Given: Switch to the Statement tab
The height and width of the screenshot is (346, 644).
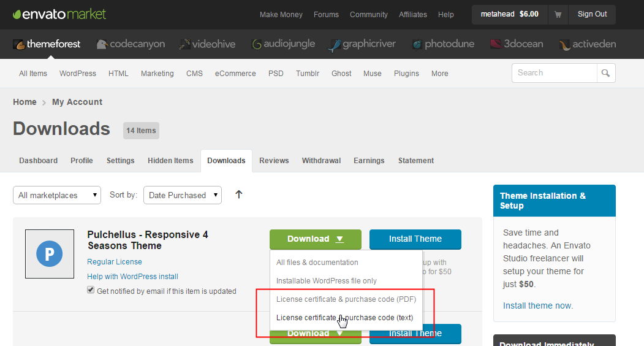Looking at the screenshot, I should click(x=415, y=161).
